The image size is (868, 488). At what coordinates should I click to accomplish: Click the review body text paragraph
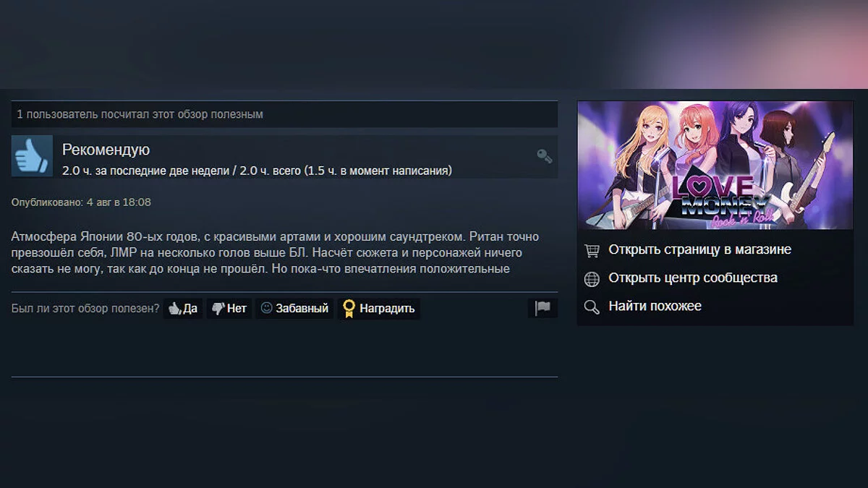[x=276, y=253]
